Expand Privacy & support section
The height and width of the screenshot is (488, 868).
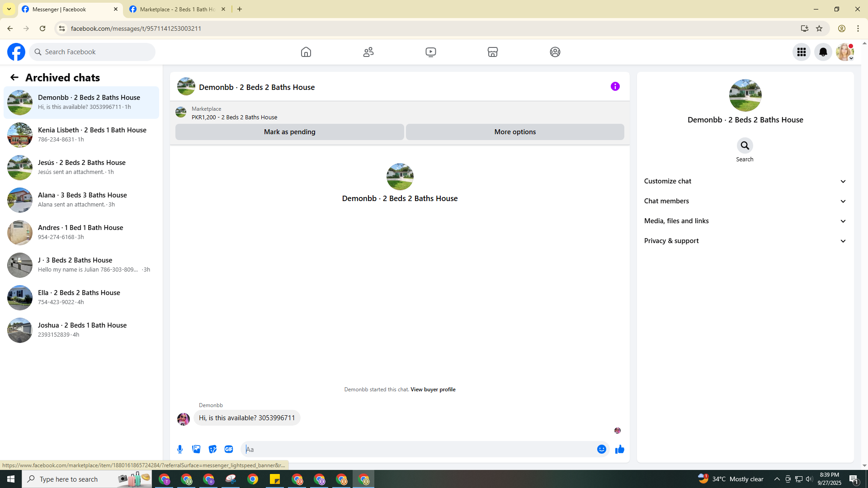(x=745, y=241)
